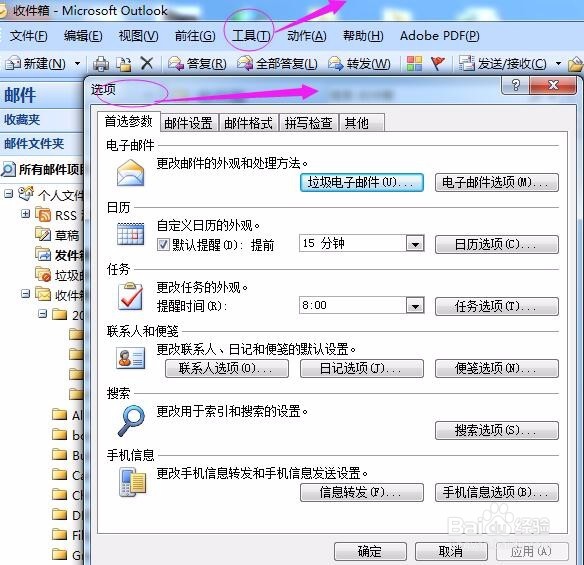
Task: Open the 工具(T) menu
Action: 251,36
